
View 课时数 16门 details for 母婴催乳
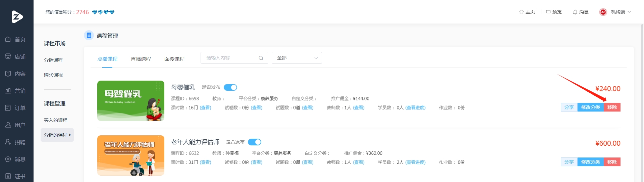(x=205, y=108)
